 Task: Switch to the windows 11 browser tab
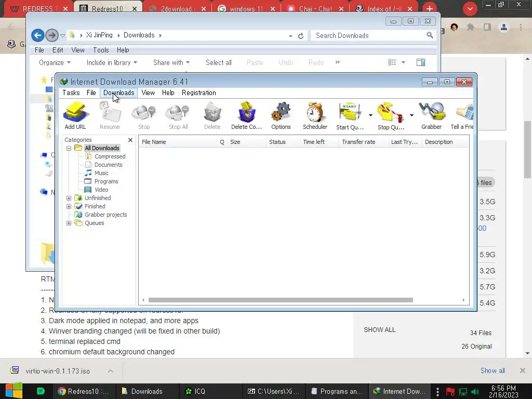tap(246, 8)
